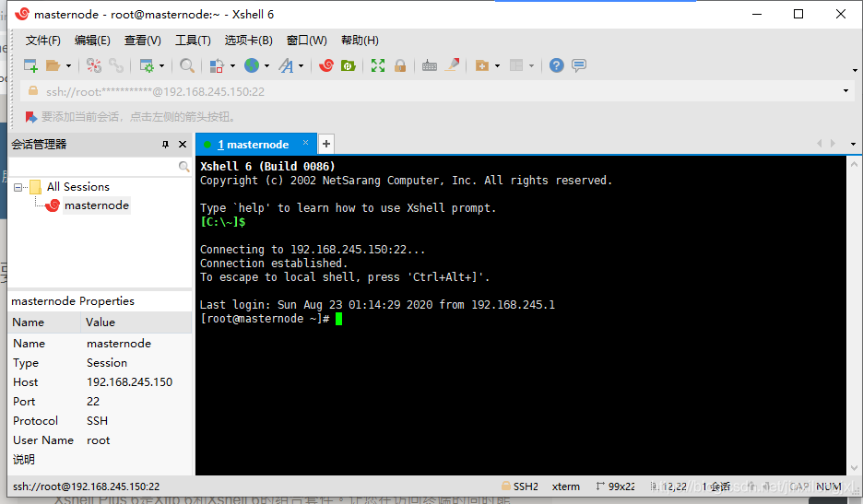Close the masternode tab
This screenshot has height=504, width=863.
click(x=305, y=143)
